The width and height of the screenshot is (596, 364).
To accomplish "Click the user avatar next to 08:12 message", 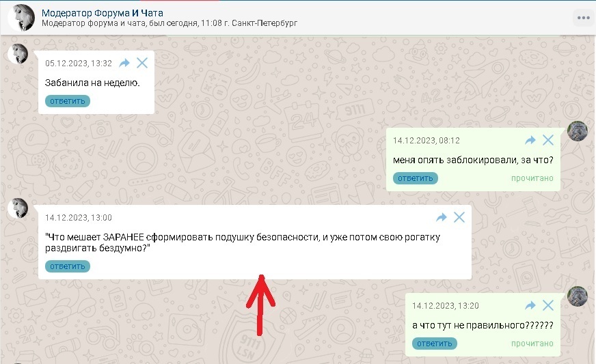I will 578,131.
